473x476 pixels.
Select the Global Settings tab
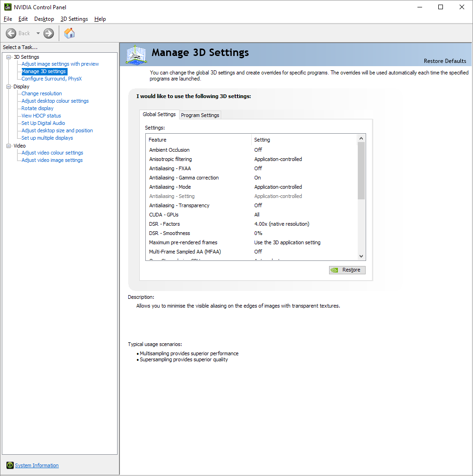pyautogui.click(x=159, y=114)
